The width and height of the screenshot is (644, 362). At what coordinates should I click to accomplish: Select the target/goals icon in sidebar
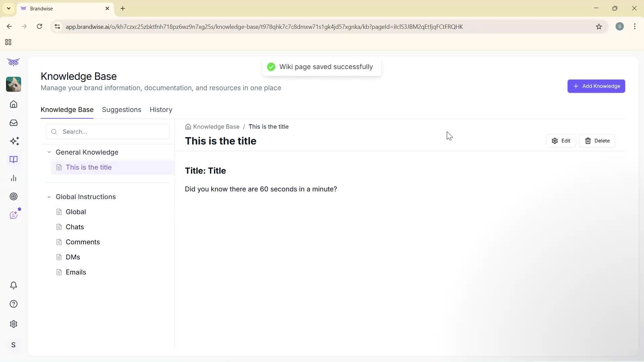(x=13, y=196)
